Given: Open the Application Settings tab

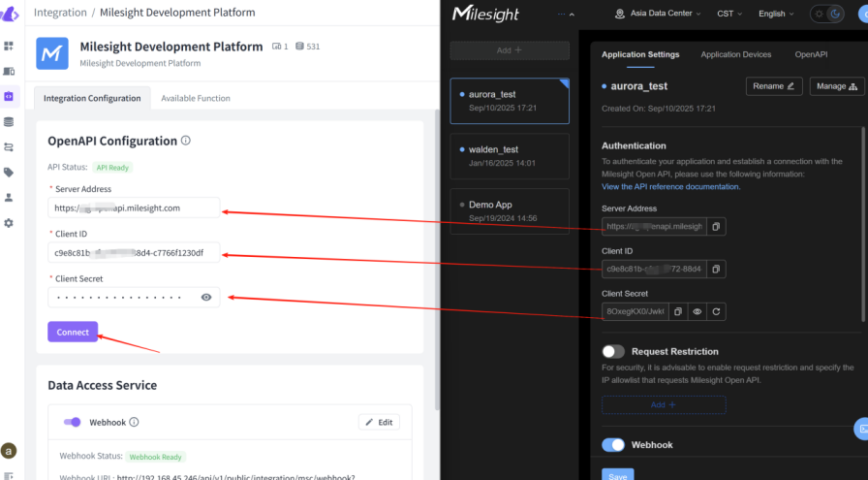Looking at the screenshot, I should click(640, 55).
